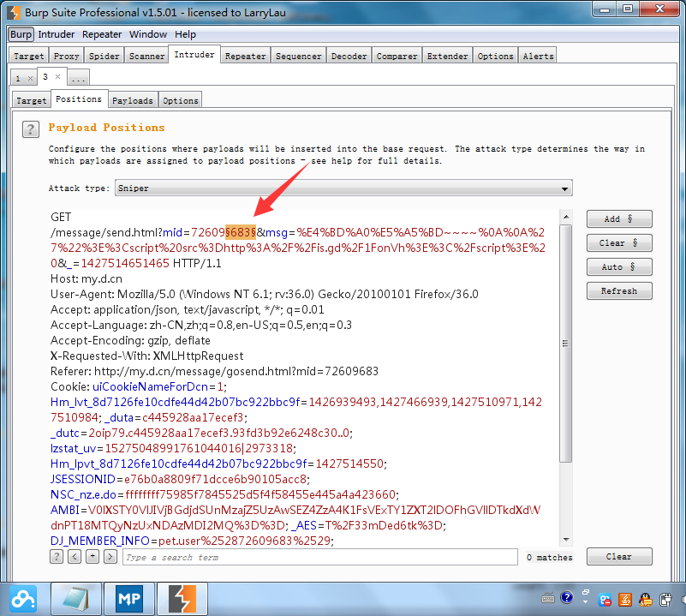Go to previous search match arrow
This screenshot has height=616, width=686.
click(x=75, y=557)
